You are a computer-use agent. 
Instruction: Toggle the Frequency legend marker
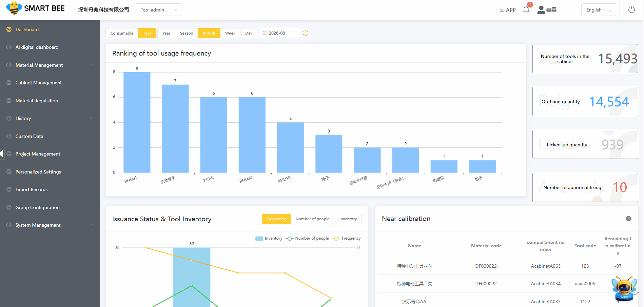pyautogui.click(x=336, y=239)
